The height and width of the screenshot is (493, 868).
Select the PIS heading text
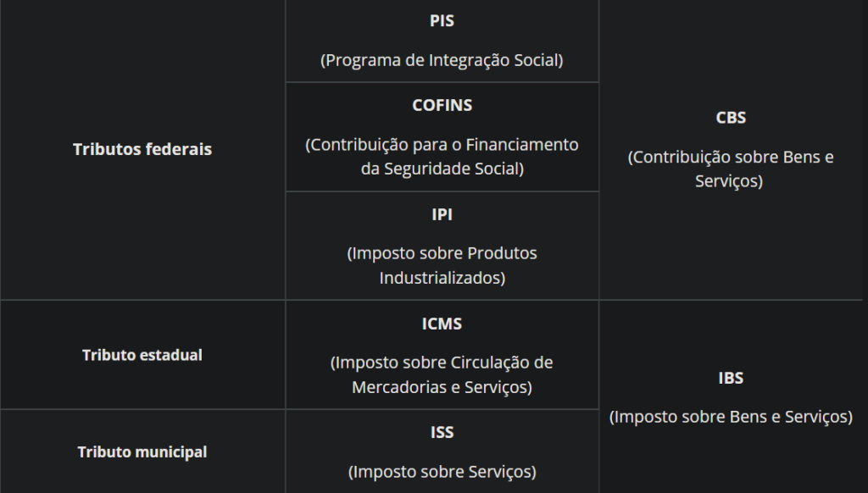[442, 21]
